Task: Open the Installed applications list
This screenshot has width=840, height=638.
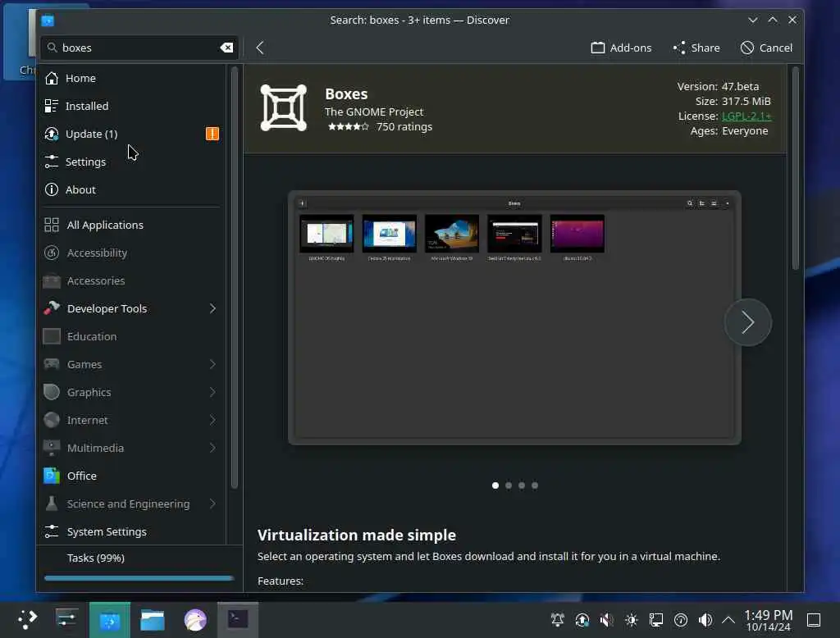Action: point(132,106)
